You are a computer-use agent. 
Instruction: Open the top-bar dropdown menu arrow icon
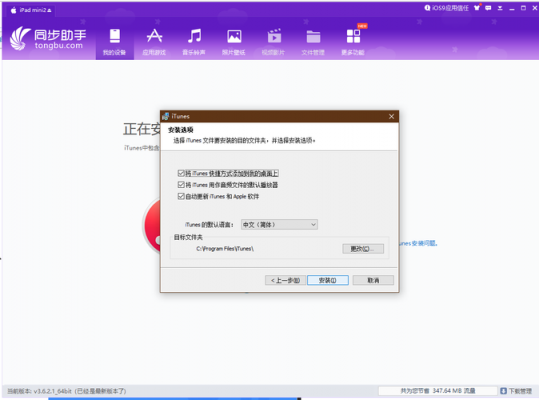click(x=500, y=8)
